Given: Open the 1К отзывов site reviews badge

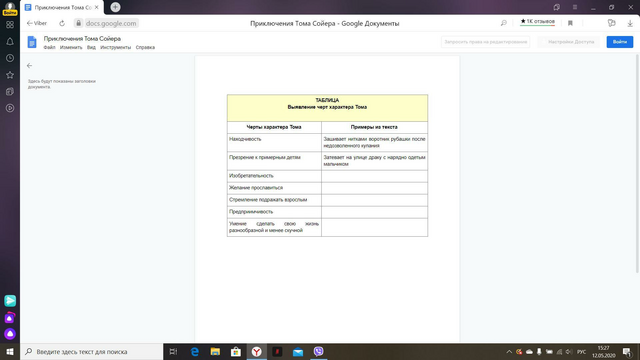Looking at the screenshot, I should (537, 21).
